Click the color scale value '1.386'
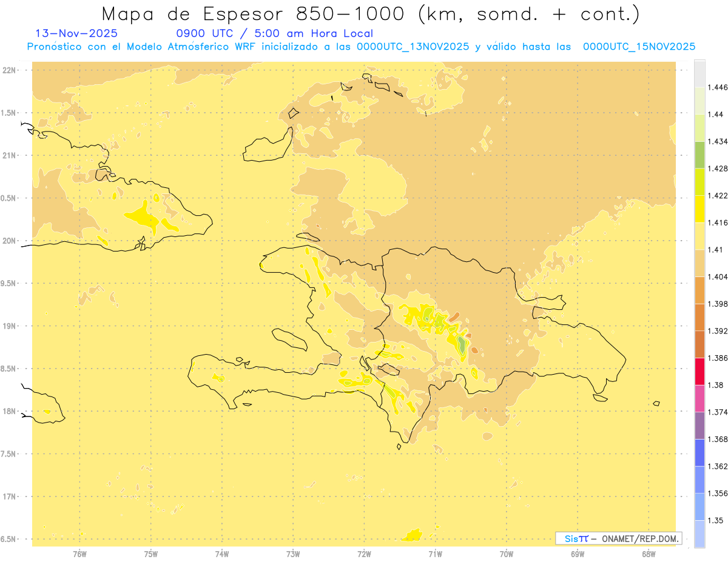 (718, 358)
